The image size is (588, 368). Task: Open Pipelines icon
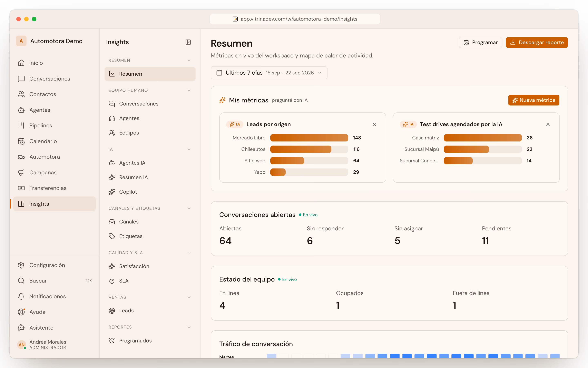click(21, 126)
